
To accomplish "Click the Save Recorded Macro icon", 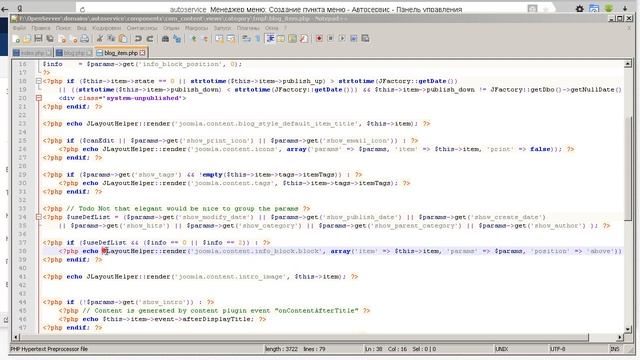I will [365, 39].
